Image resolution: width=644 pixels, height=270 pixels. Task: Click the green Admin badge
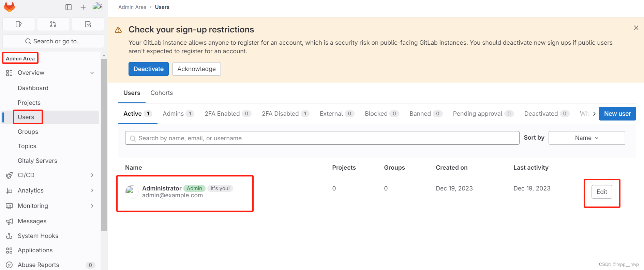click(x=194, y=188)
